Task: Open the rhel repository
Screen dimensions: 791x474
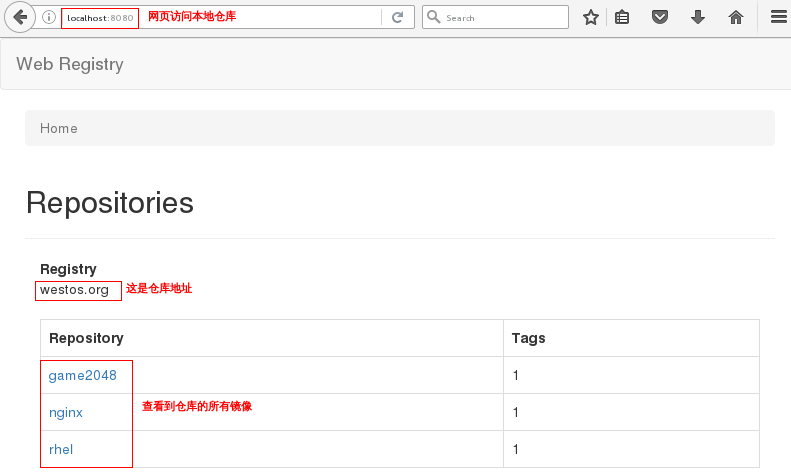Action: tap(61, 449)
